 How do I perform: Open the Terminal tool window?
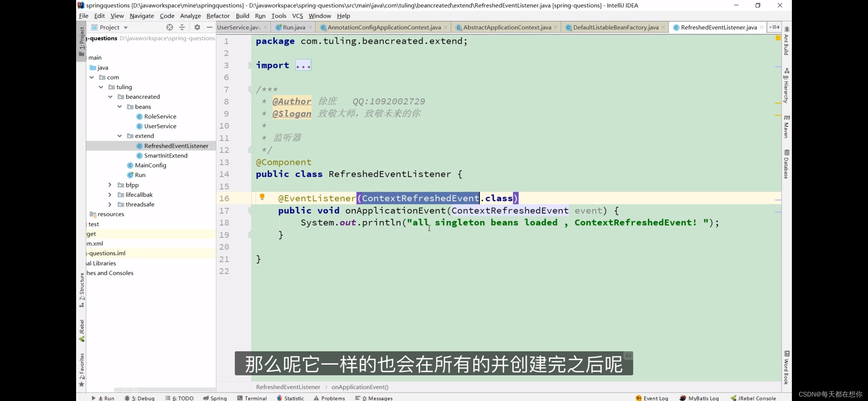point(252,398)
